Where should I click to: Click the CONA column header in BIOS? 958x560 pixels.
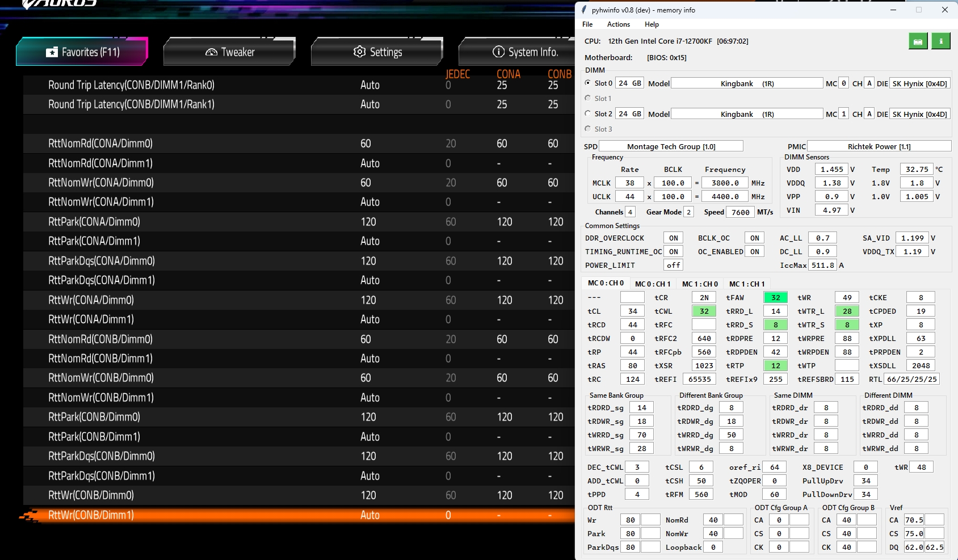509,74
